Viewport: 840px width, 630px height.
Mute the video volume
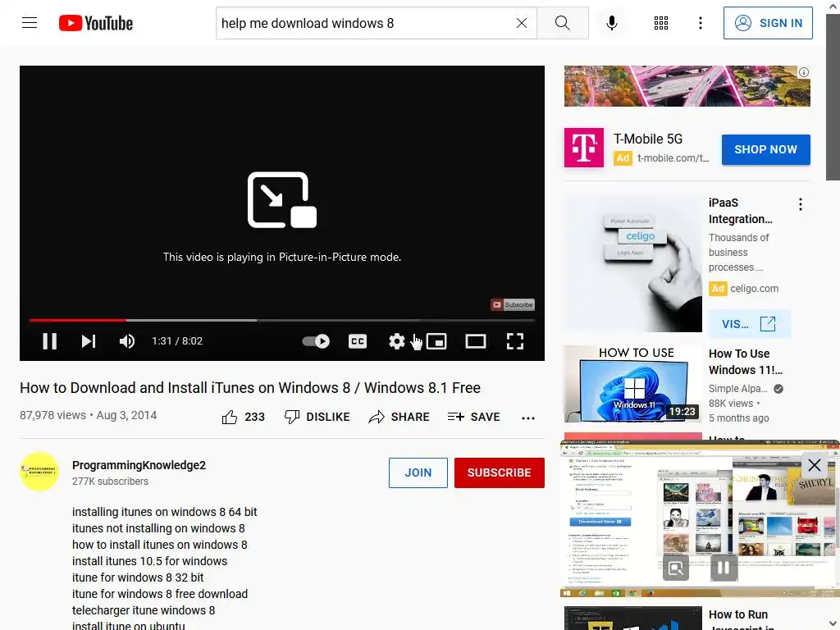pos(127,341)
